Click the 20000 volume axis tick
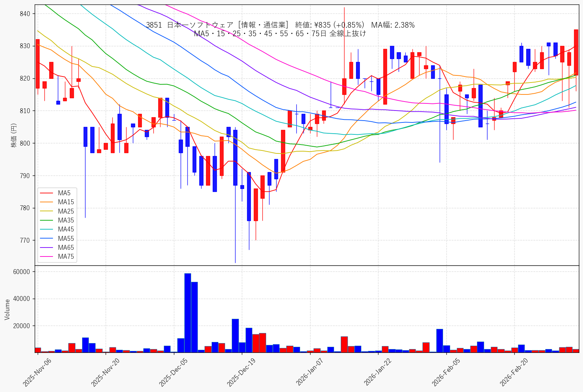Viewport: 583px width, 392px height. click(22, 326)
